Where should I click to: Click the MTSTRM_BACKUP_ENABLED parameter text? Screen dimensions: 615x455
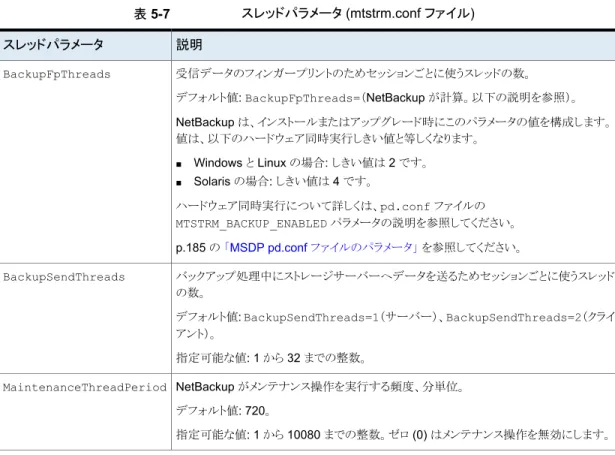(251, 224)
